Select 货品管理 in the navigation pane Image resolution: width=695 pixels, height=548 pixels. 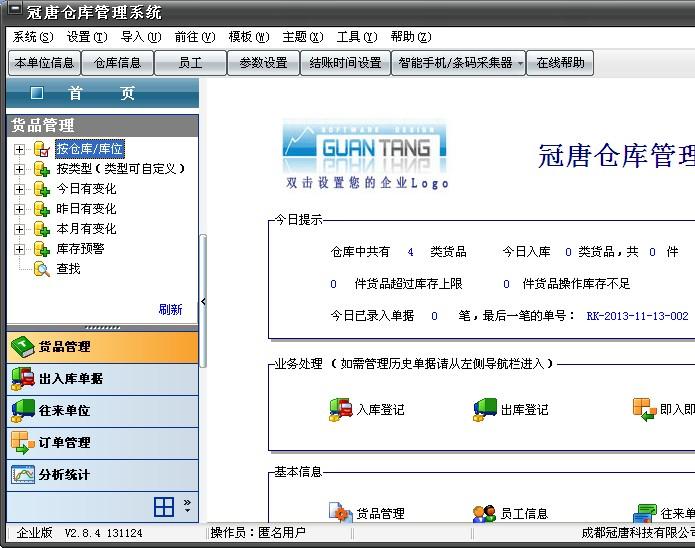[103, 347]
